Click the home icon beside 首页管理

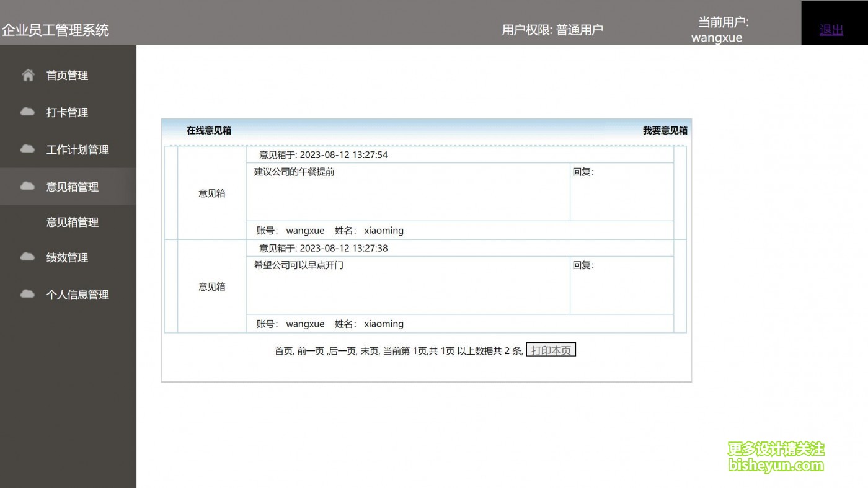click(x=28, y=75)
